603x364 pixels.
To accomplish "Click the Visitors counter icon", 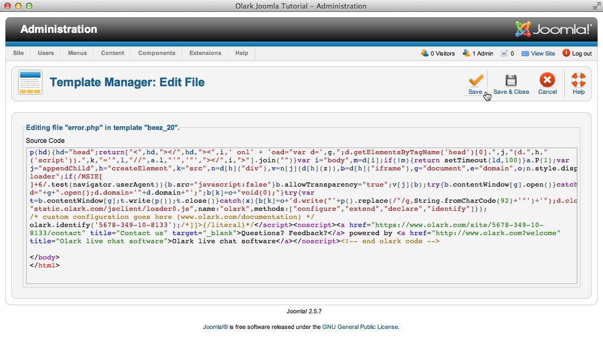I will click(424, 53).
